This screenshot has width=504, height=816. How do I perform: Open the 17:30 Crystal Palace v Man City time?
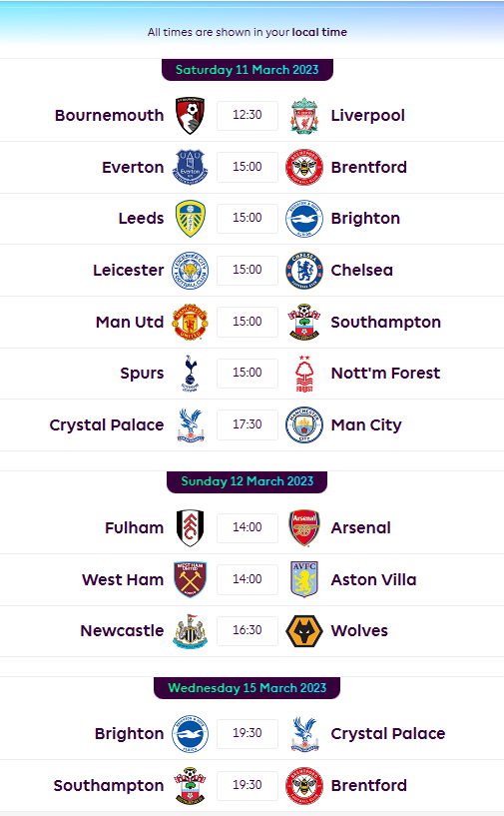(248, 424)
